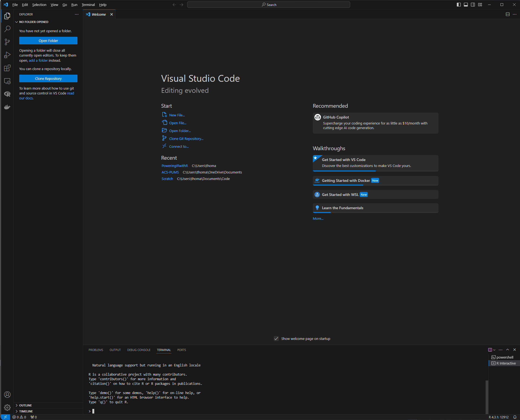Open the R extension sidebar icon
The image size is (520, 420).
point(7,94)
